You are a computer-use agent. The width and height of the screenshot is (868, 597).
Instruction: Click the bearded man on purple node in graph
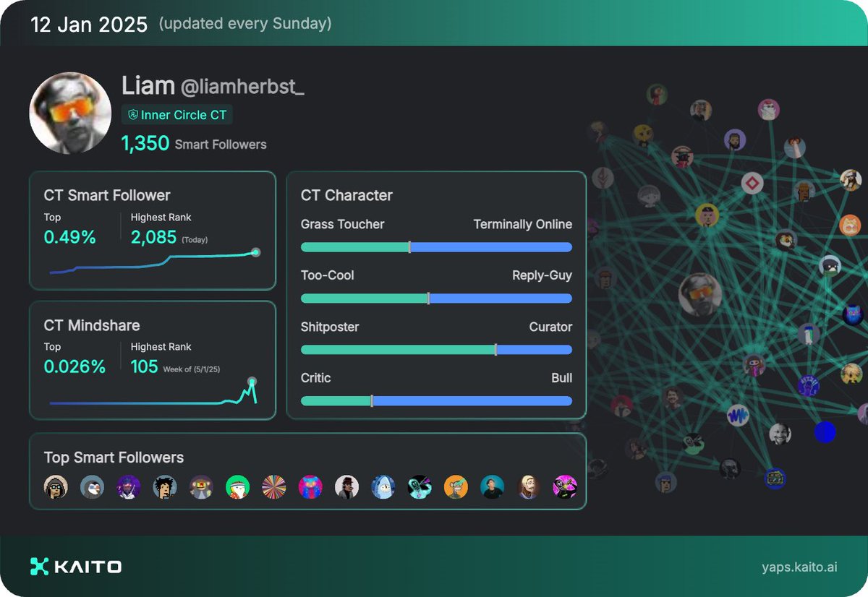(735, 139)
